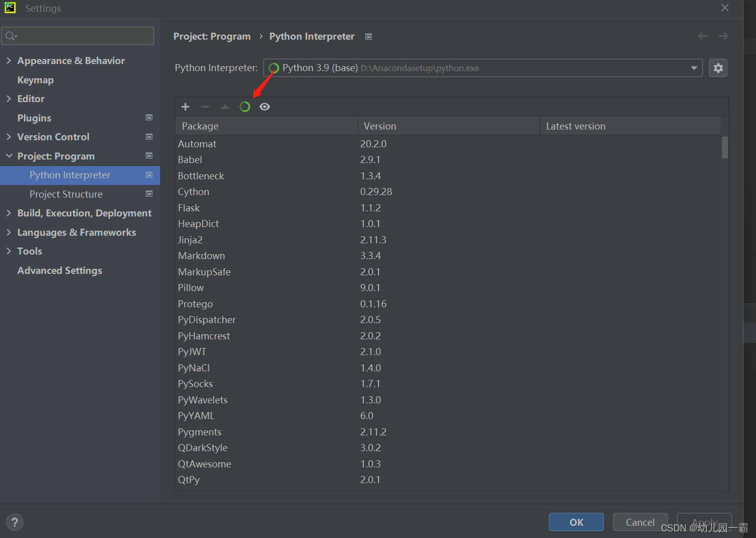Open the Keymap settings page
Viewport: 756px width, 538px height.
[x=36, y=80]
